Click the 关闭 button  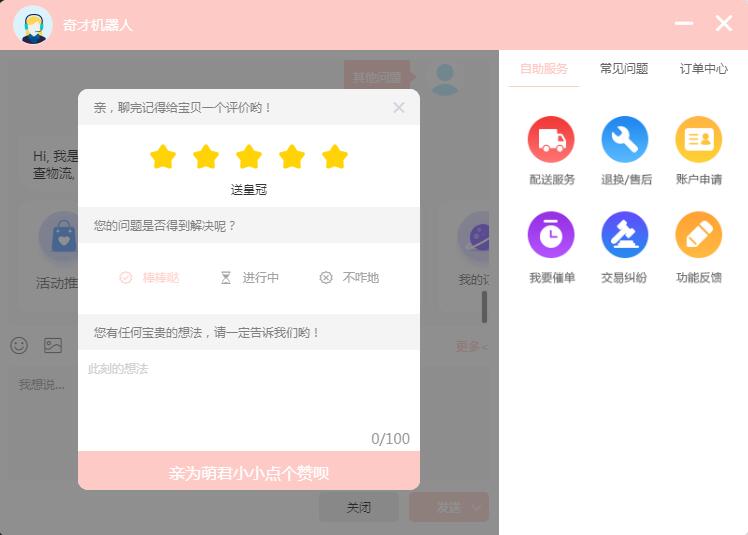(358, 507)
